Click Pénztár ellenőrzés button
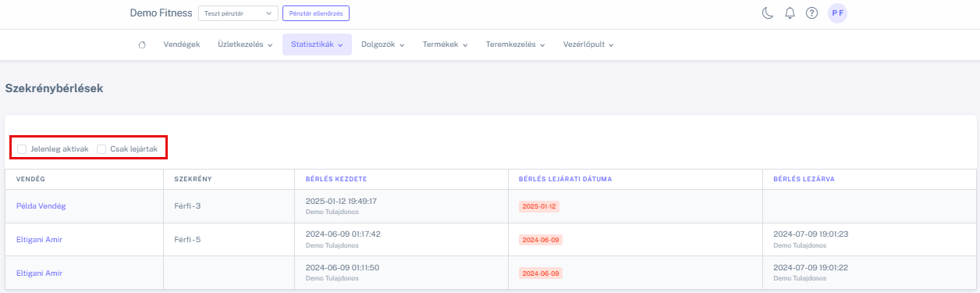This screenshot has height=293, width=980. tap(316, 13)
